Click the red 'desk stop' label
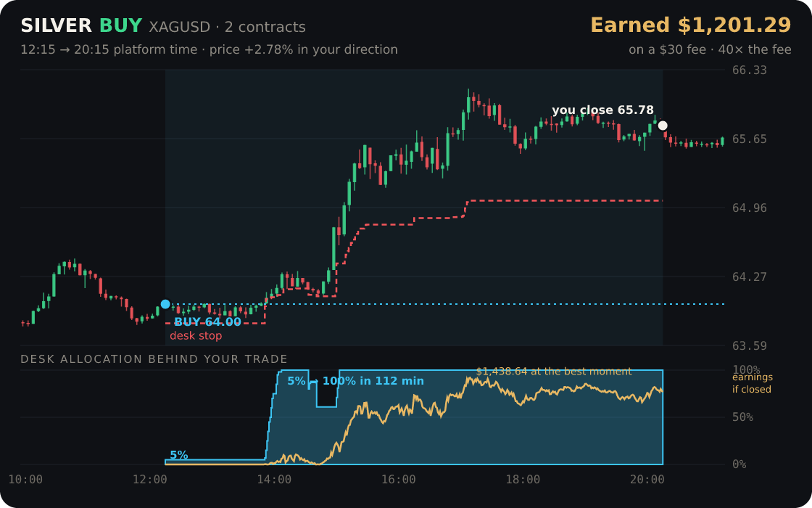The image size is (812, 508). point(196,336)
